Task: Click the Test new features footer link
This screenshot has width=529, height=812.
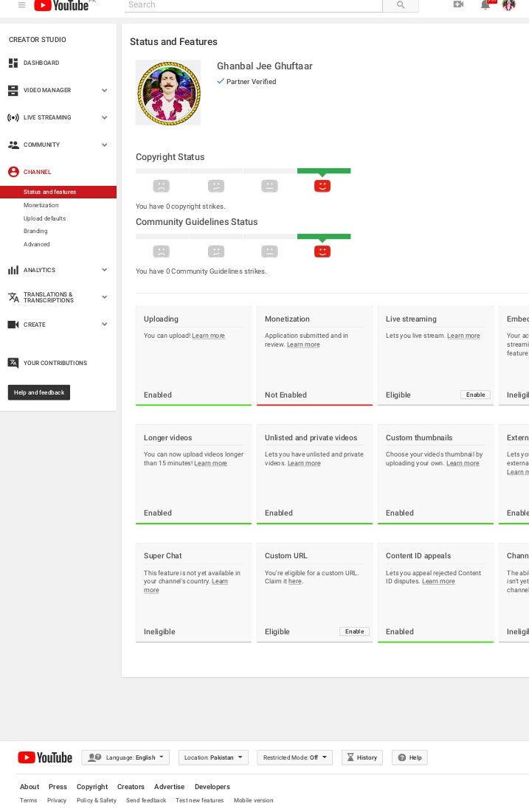Action: pos(199,801)
